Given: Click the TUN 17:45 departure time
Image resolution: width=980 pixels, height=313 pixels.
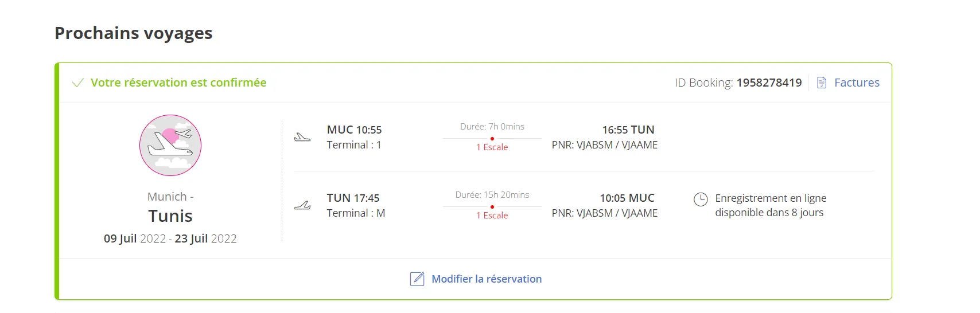Looking at the screenshot, I should coord(353,198).
